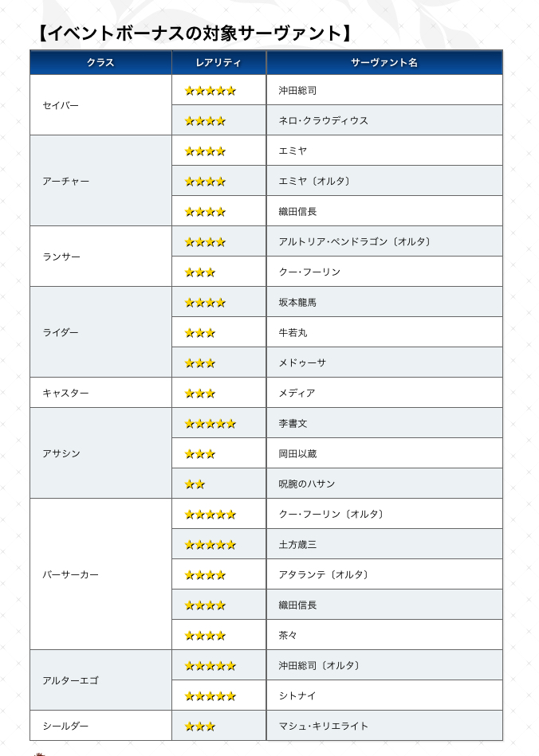
Task: Click the five stars next to シトナイ
Action: click(x=210, y=696)
